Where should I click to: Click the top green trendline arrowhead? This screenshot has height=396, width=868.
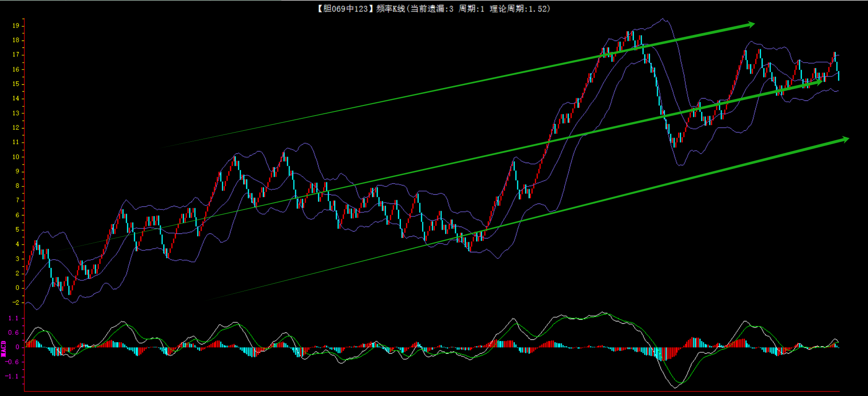pos(750,24)
